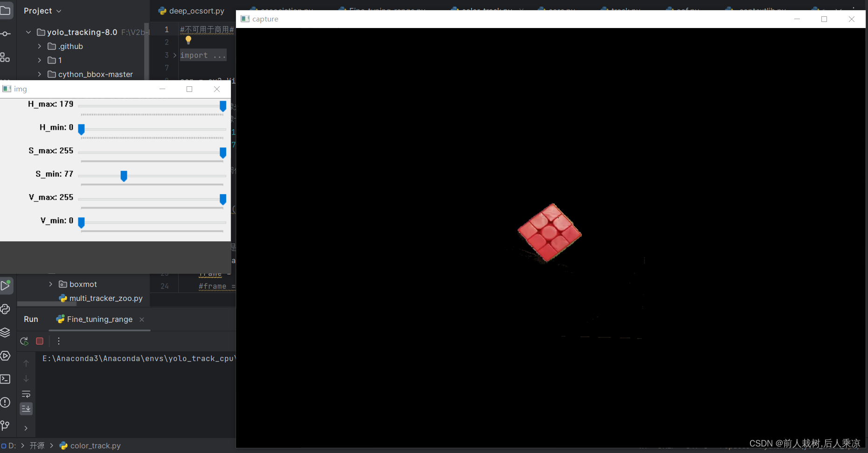Viewport: 868px width, 453px height.
Task: Switch to the deep_ocsort.py editor tab
Action: tap(191, 11)
